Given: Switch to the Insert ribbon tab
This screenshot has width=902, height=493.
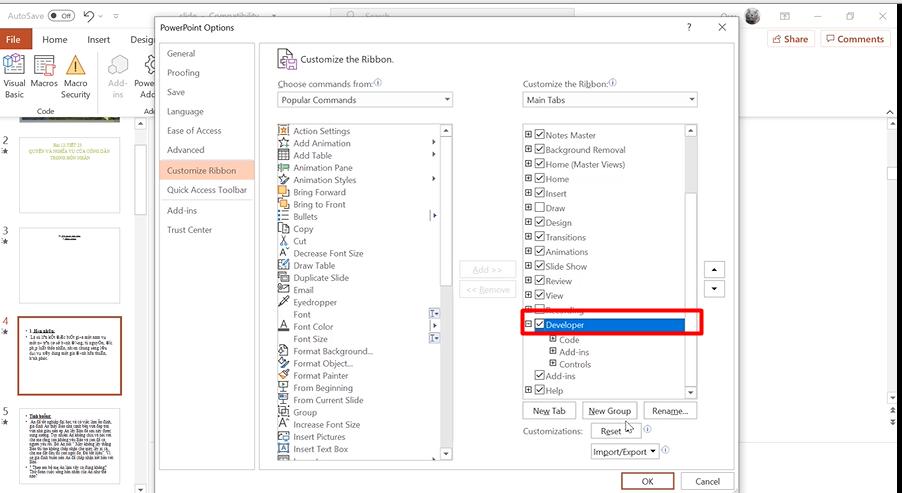Looking at the screenshot, I should pos(98,40).
